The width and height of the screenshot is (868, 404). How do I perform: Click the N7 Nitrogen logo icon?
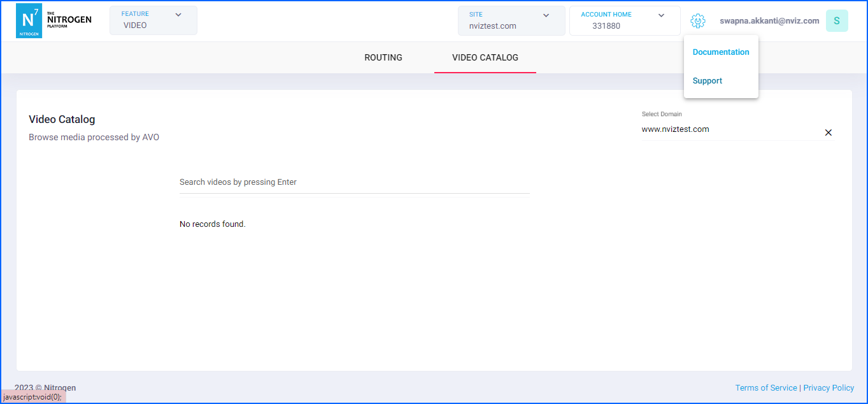tap(29, 21)
